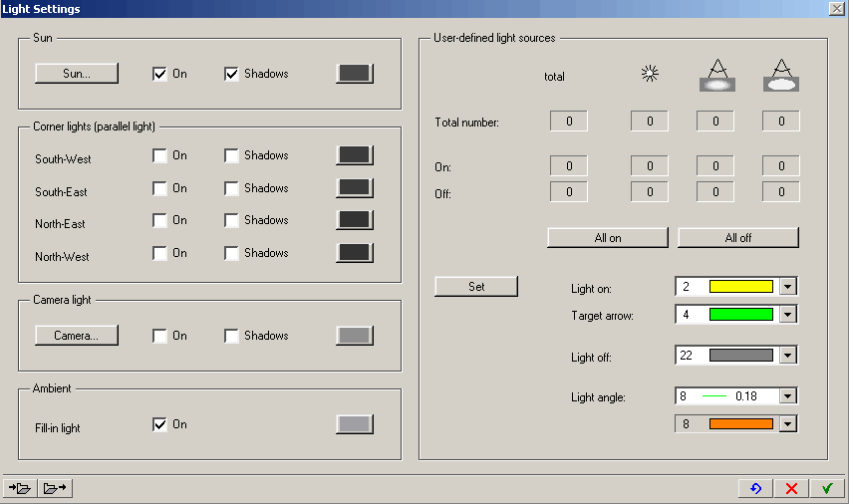Click the Total number field under total
Image resolution: width=849 pixels, height=504 pixels.
click(569, 122)
